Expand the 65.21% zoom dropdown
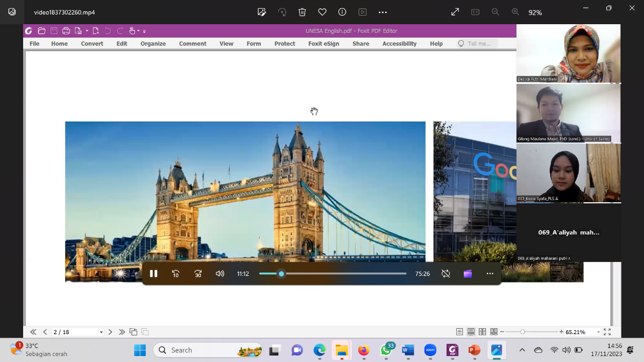Viewport: 644px width, 362px height. [x=598, y=332]
